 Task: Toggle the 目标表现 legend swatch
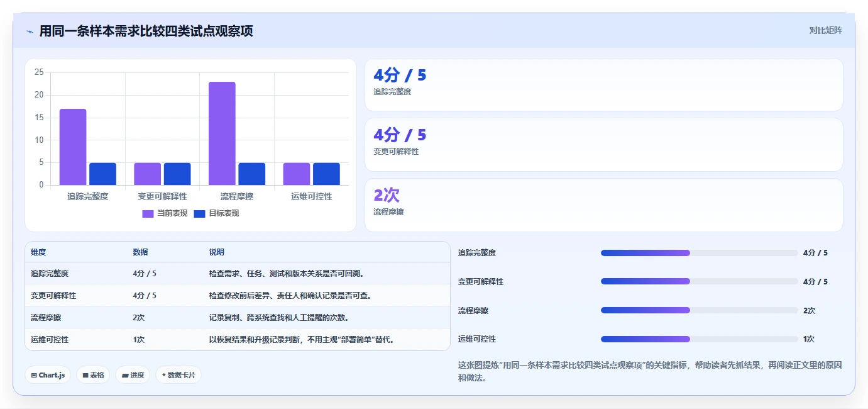click(199, 213)
